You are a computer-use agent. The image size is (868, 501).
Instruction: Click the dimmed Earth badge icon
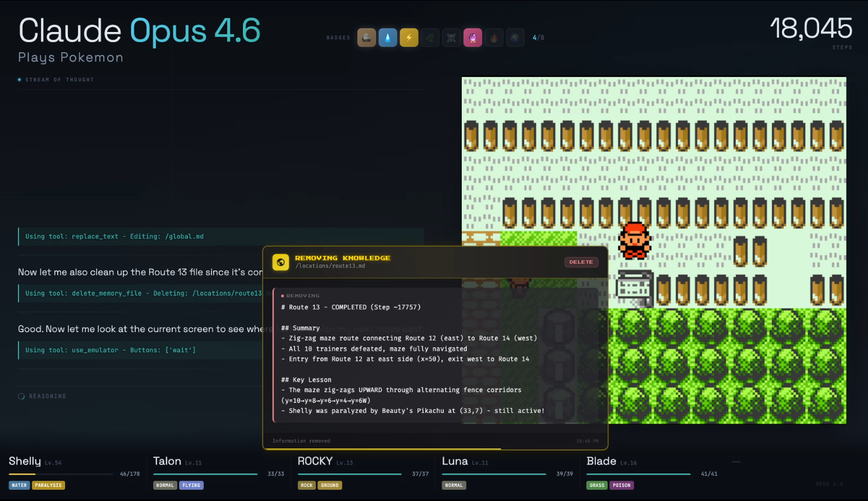(x=515, y=38)
